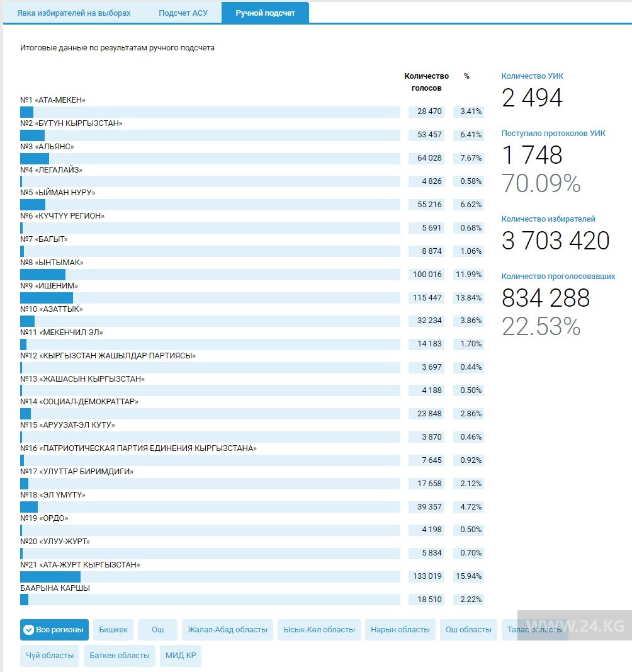Click the checkmark icon in «Все регионы»
Viewport: 632px width, 672px height.
point(28,630)
